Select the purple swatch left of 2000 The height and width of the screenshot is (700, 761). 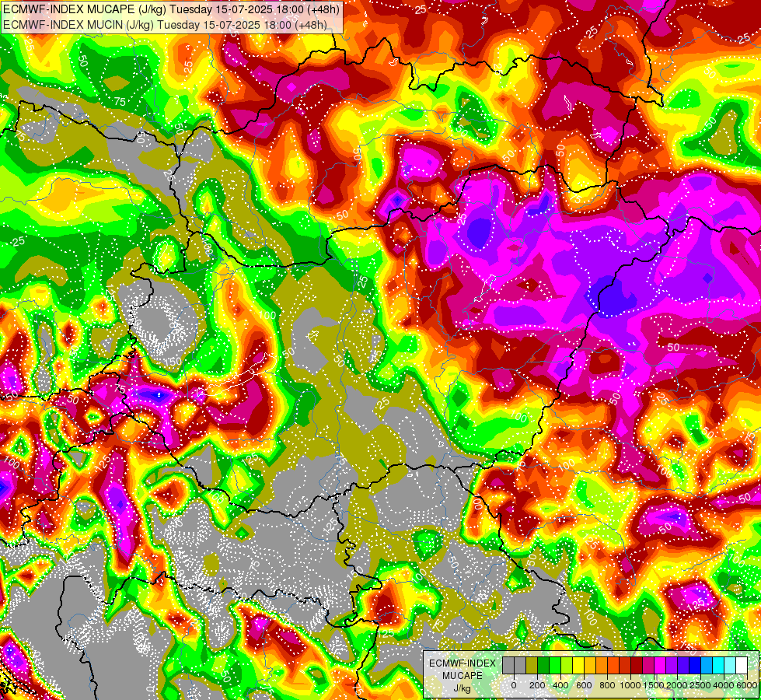(x=672, y=665)
